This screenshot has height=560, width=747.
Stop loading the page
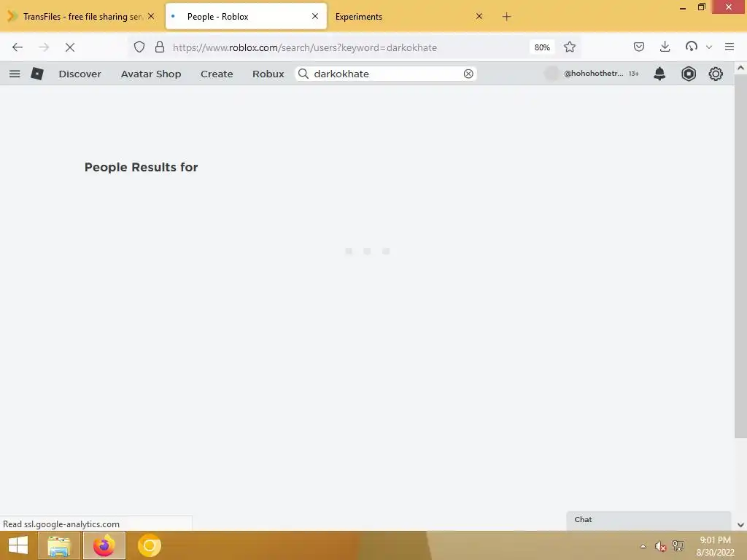pos(70,47)
